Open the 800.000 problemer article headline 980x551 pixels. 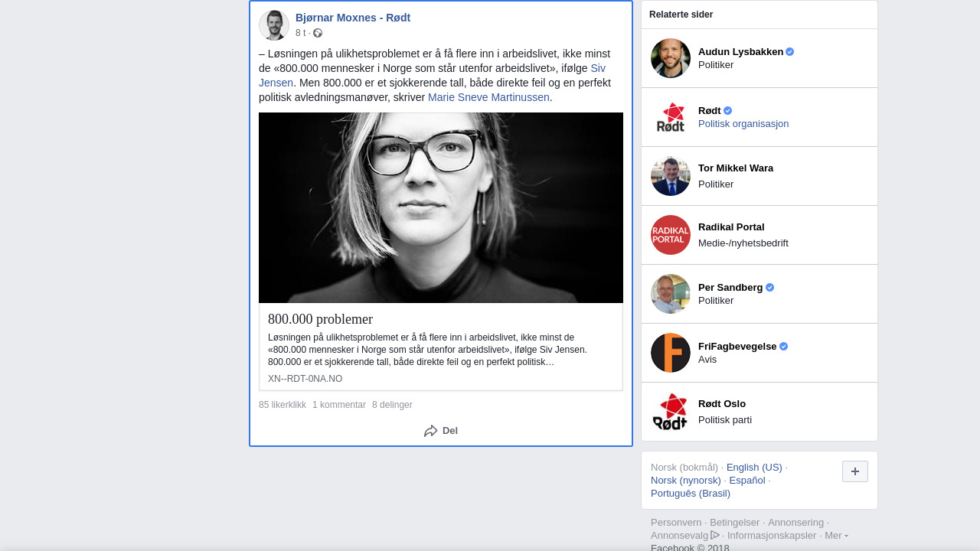[x=320, y=319]
